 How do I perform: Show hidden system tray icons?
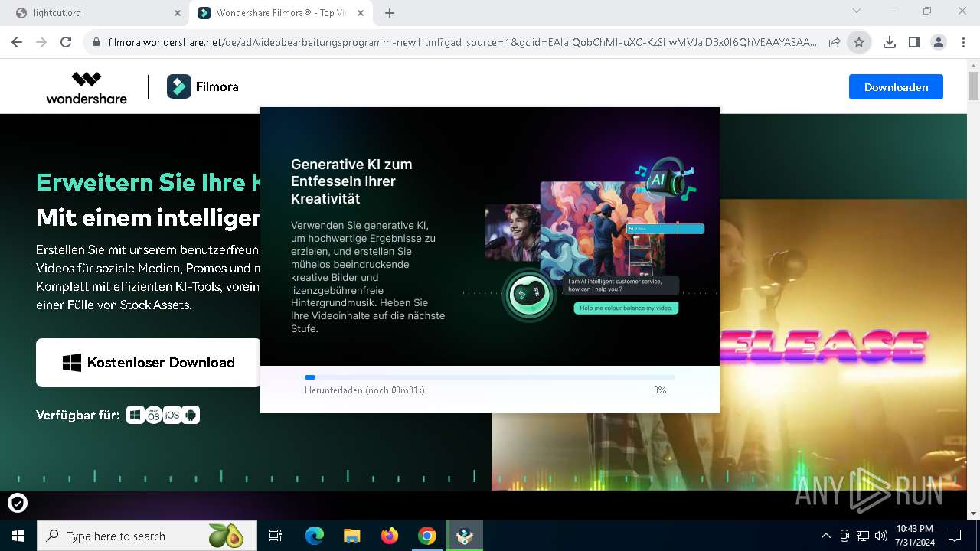click(x=825, y=536)
